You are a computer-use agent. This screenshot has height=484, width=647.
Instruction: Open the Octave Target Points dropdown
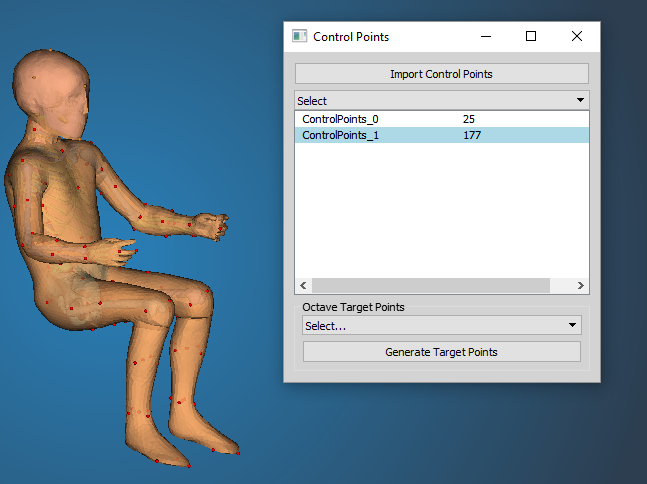pyautogui.click(x=442, y=326)
